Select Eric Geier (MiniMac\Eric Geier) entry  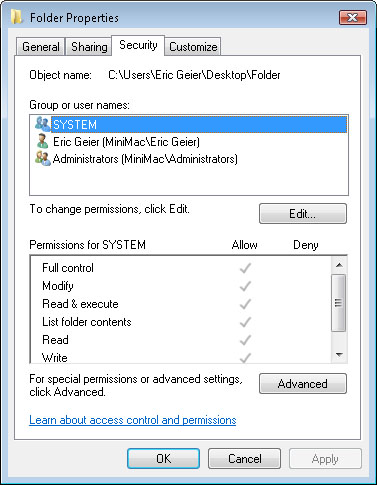pos(126,142)
